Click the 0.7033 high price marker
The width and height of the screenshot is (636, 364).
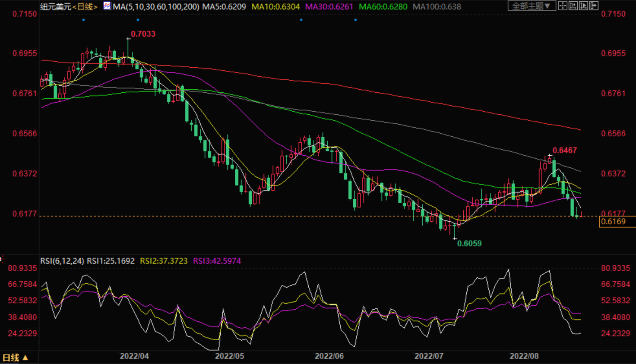143,34
